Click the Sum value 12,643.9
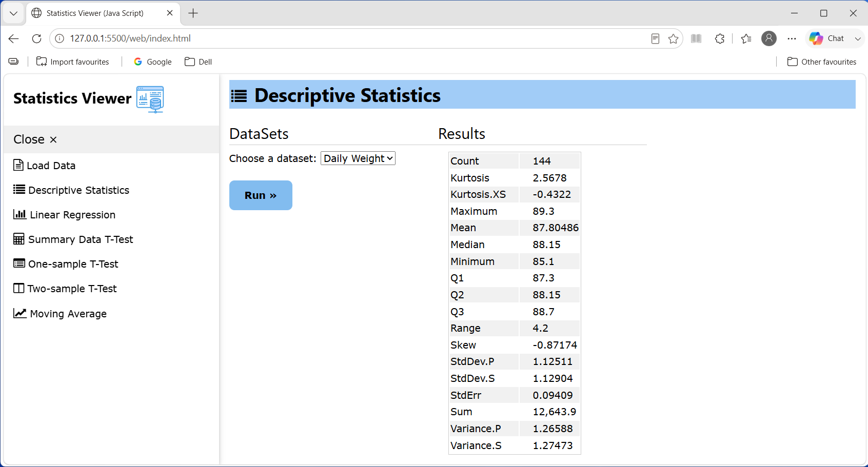The image size is (868, 467). [x=554, y=412]
